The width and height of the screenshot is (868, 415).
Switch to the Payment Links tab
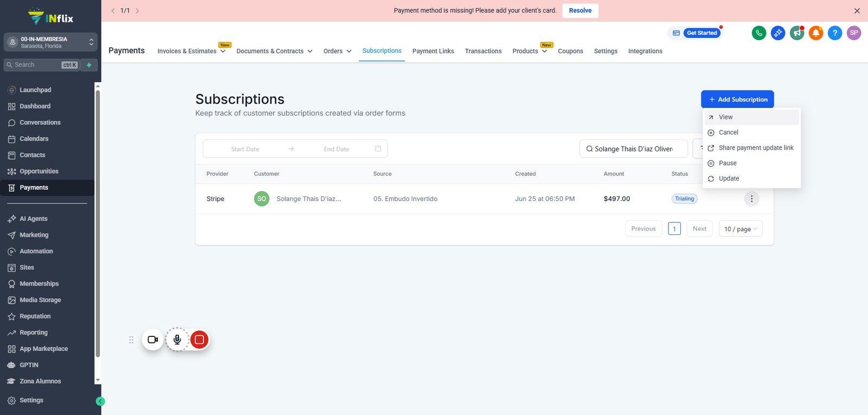433,51
